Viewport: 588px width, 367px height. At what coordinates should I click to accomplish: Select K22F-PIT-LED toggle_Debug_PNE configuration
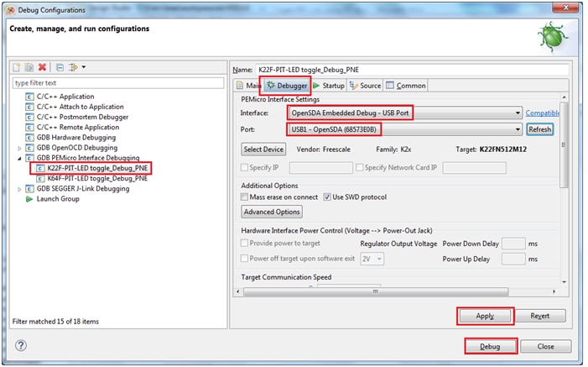(97, 168)
